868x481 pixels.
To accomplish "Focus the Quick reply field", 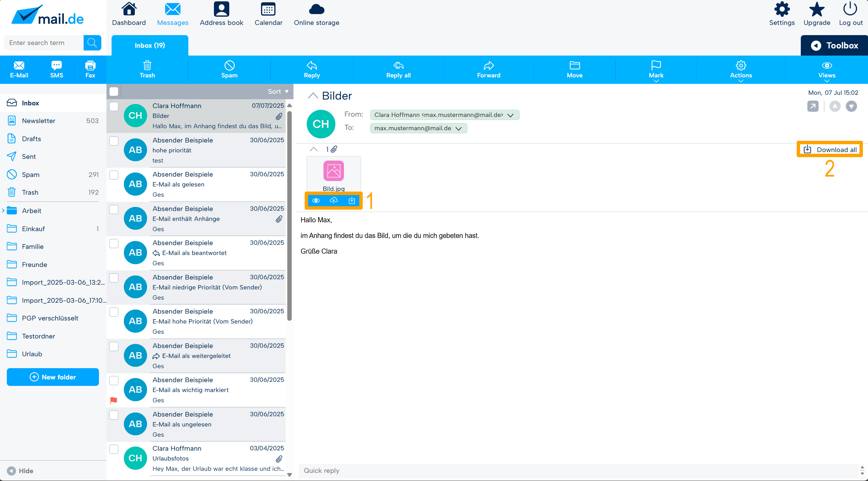I will [578, 471].
